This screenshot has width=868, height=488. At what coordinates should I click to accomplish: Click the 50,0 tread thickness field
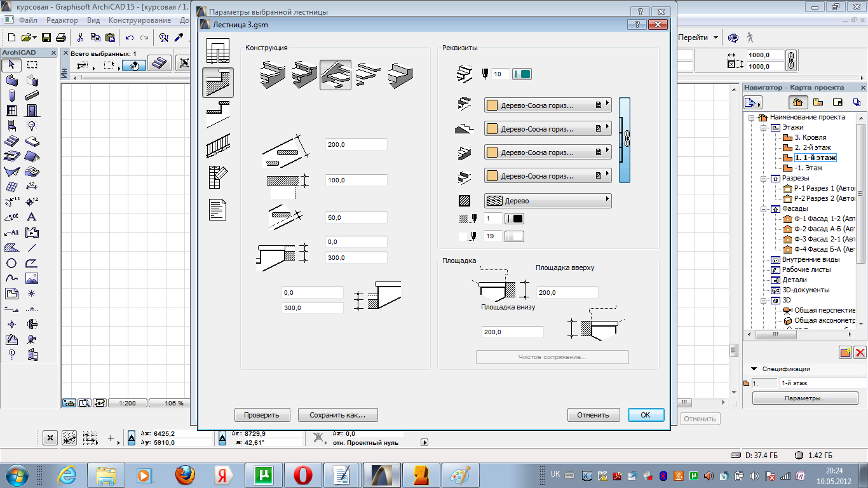[x=356, y=218]
